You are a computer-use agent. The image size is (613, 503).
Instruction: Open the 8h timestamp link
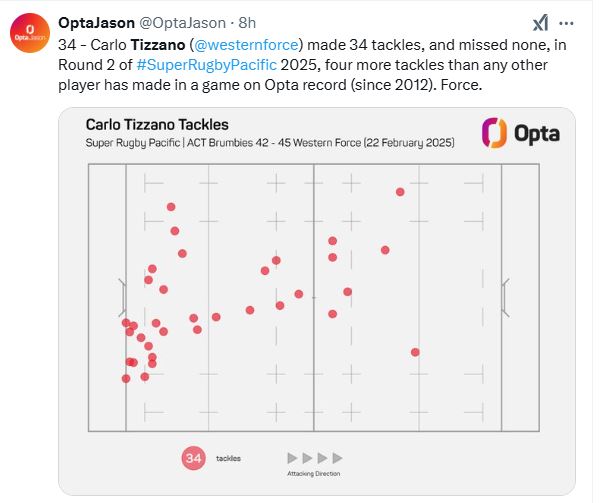pyautogui.click(x=247, y=23)
